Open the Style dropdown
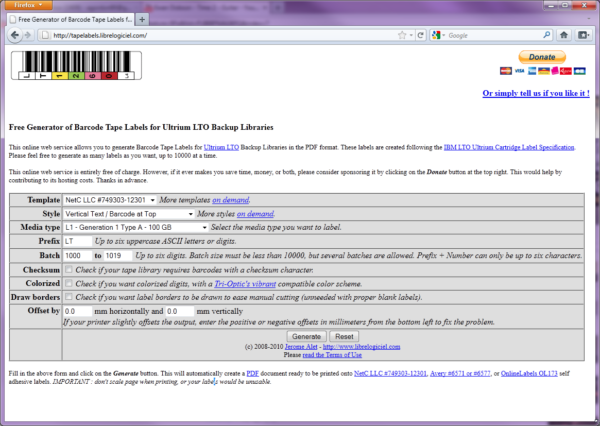The width and height of the screenshot is (600, 426). click(x=129, y=214)
